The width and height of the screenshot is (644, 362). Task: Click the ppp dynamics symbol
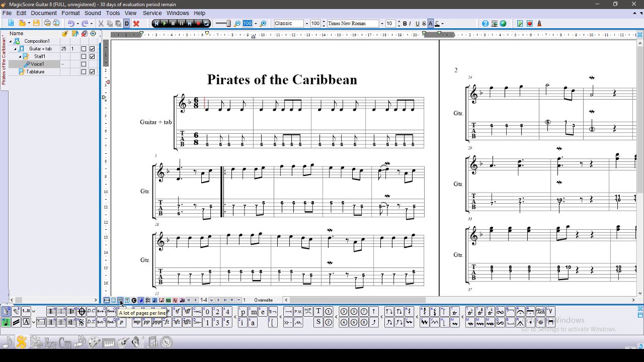156,322
